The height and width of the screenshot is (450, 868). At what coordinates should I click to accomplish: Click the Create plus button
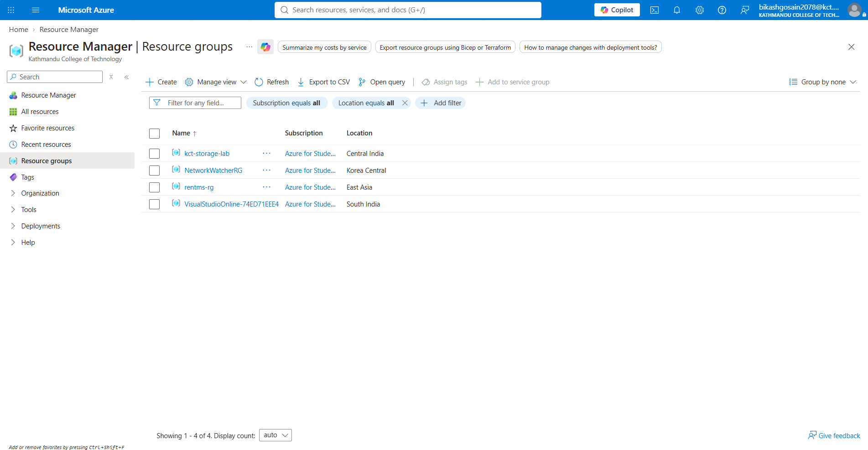(x=161, y=82)
